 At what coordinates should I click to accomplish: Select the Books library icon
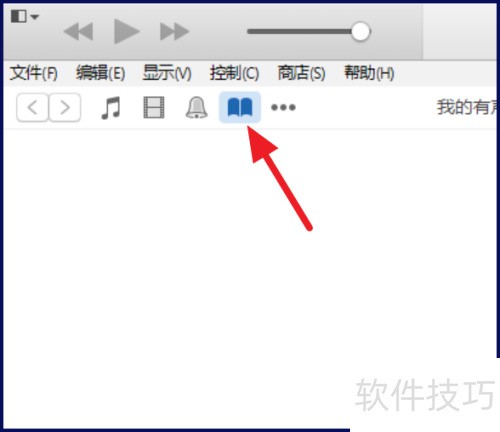tap(240, 107)
